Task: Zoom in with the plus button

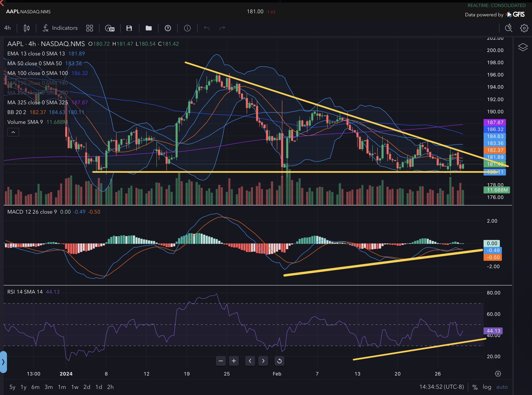Action: click(234, 361)
